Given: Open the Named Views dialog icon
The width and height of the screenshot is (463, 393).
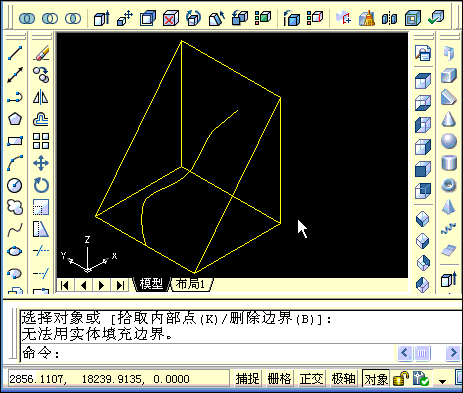Looking at the screenshot, I should coord(423,53).
